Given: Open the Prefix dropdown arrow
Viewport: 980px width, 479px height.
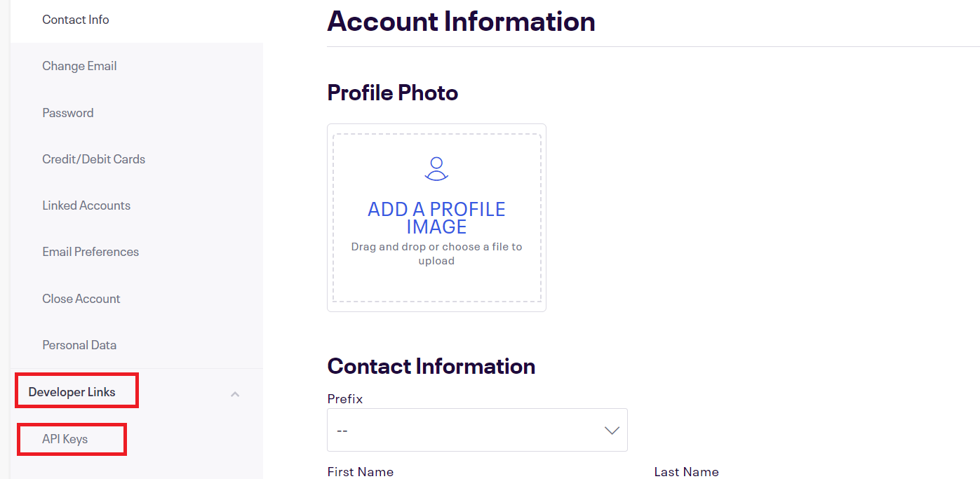Looking at the screenshot, I should (x=612, y=431).
